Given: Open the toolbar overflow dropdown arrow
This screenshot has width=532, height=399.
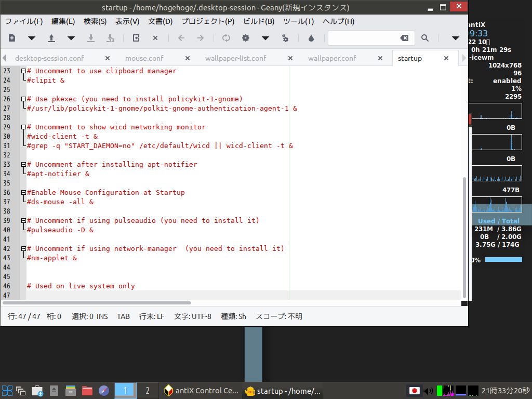Looking at the screenshot, I should [455, 38].
